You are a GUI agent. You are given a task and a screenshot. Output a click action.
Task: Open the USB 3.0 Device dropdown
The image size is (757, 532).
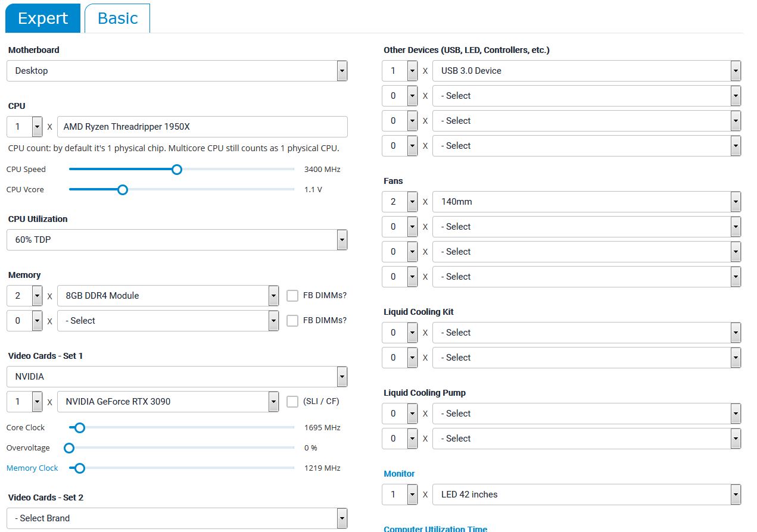pos(587,71)
